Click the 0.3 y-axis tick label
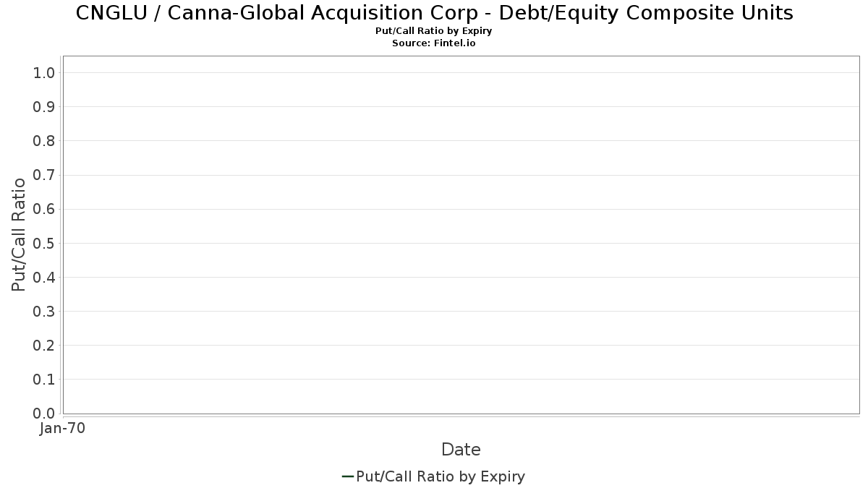Image resolution: width=868 pixels, height=488 pixels. (45, 312)
